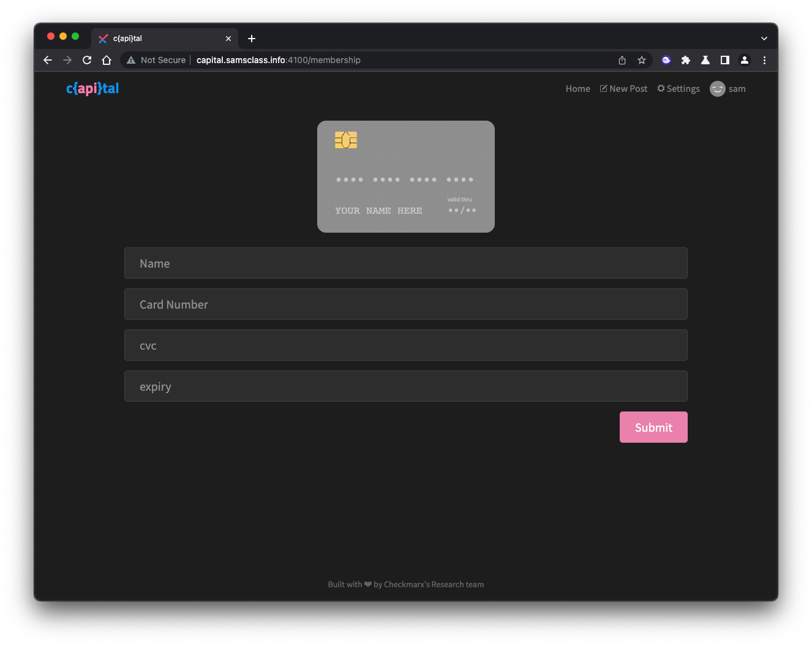The height and width of the screenshot is (646, 812).
Task: Reload the membership page
Action: [x=87, y=60]
